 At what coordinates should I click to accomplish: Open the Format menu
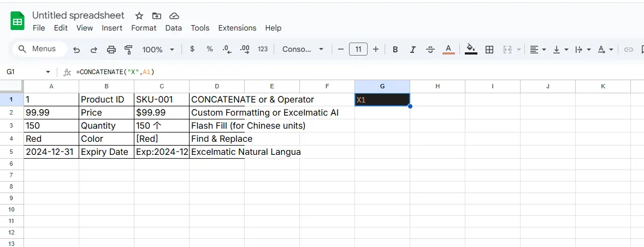click(x=144, y=28)
